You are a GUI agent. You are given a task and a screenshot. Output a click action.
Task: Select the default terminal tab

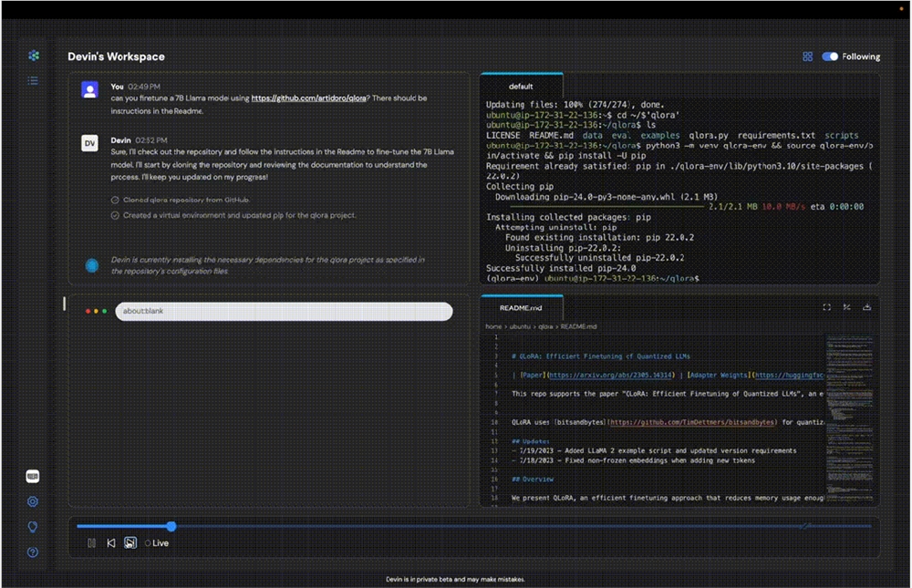tap(521, 87)
